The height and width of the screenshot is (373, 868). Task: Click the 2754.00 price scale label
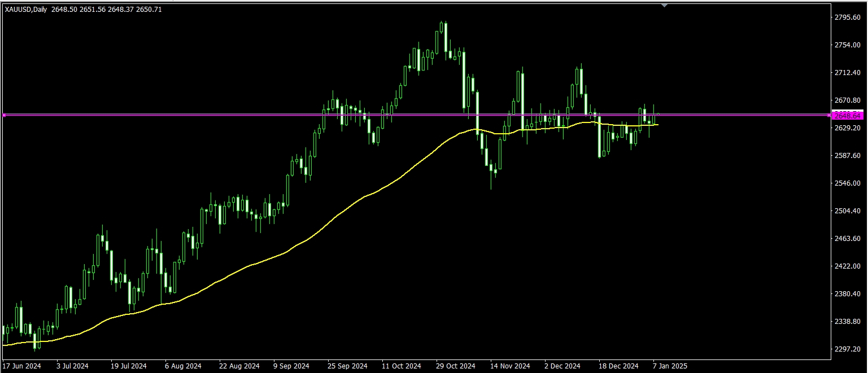coord(847,45)
